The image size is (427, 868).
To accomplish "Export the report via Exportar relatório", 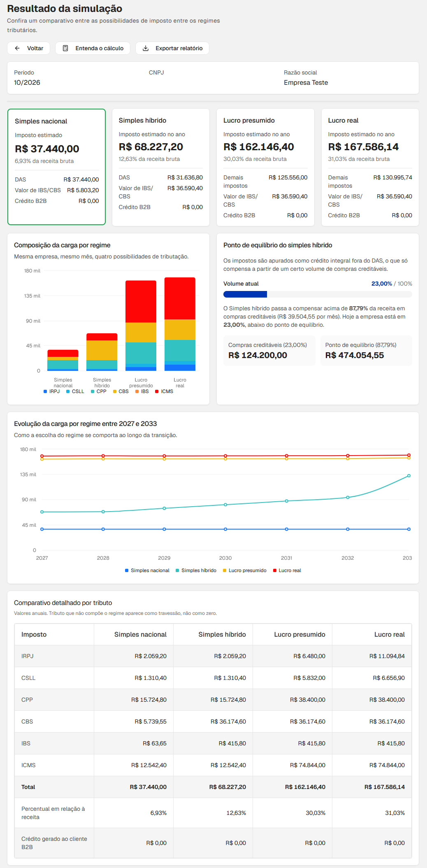I will tap(172, 48).
